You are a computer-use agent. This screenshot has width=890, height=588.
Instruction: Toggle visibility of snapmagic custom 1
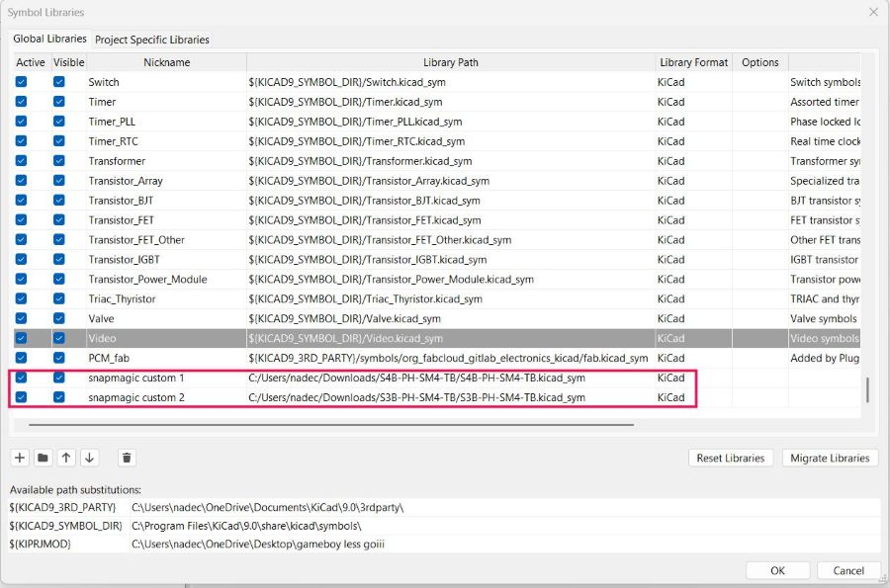point(59,378)
